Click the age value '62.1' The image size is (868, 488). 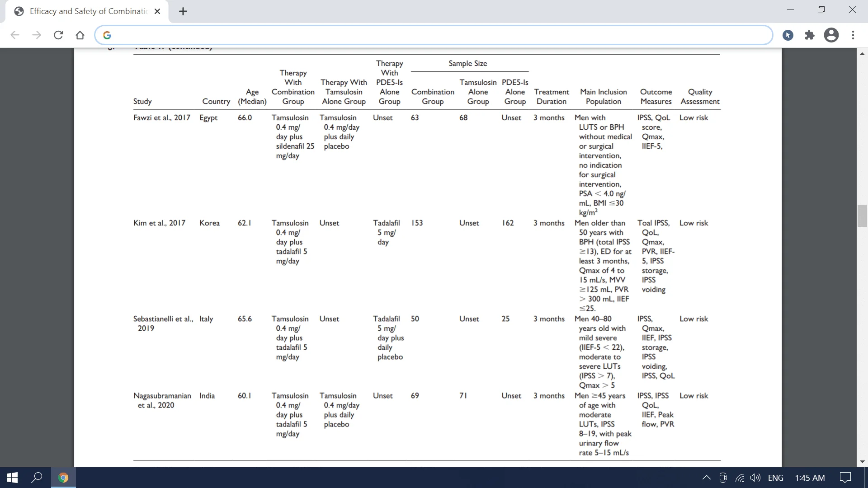tap(245, 223)
